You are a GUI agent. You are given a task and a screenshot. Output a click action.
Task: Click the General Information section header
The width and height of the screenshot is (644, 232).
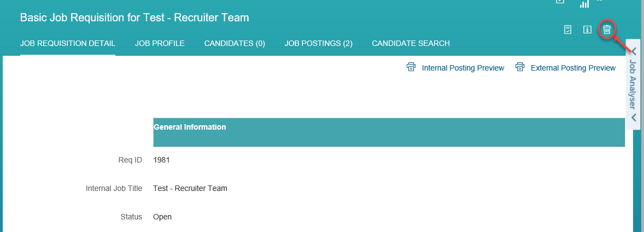tap(389, 132)
